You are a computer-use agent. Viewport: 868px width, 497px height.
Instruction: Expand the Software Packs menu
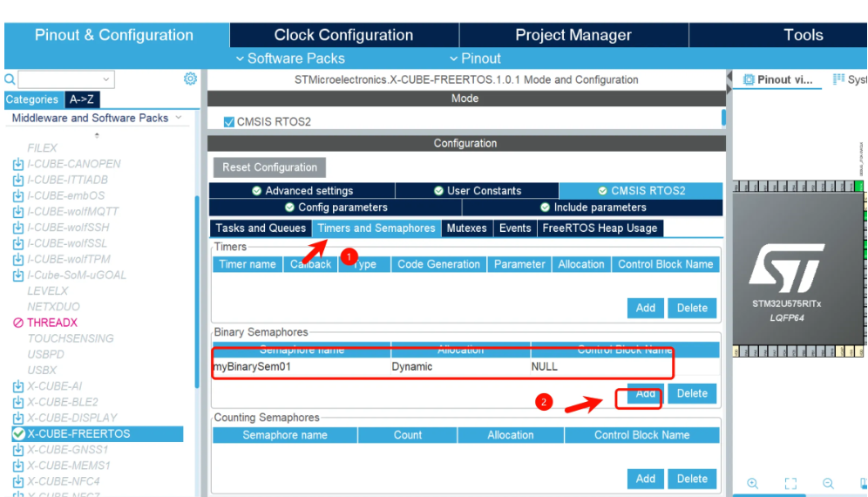tap(290, 58)
